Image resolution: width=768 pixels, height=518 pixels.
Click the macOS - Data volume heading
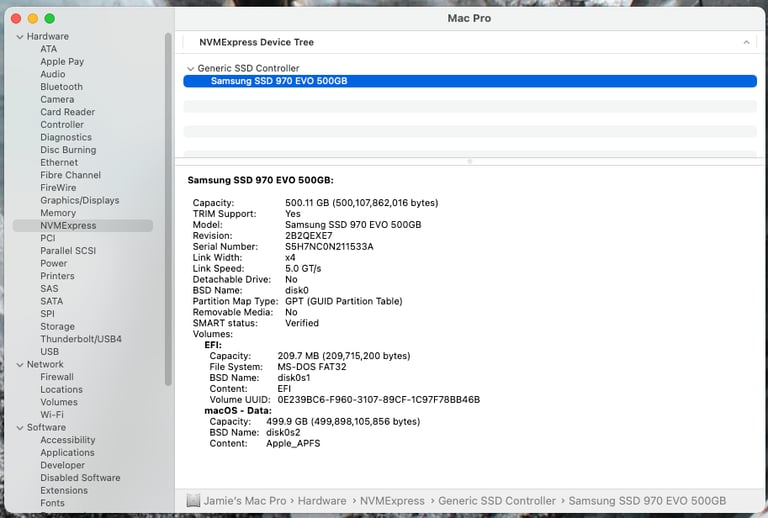point(238,411)
